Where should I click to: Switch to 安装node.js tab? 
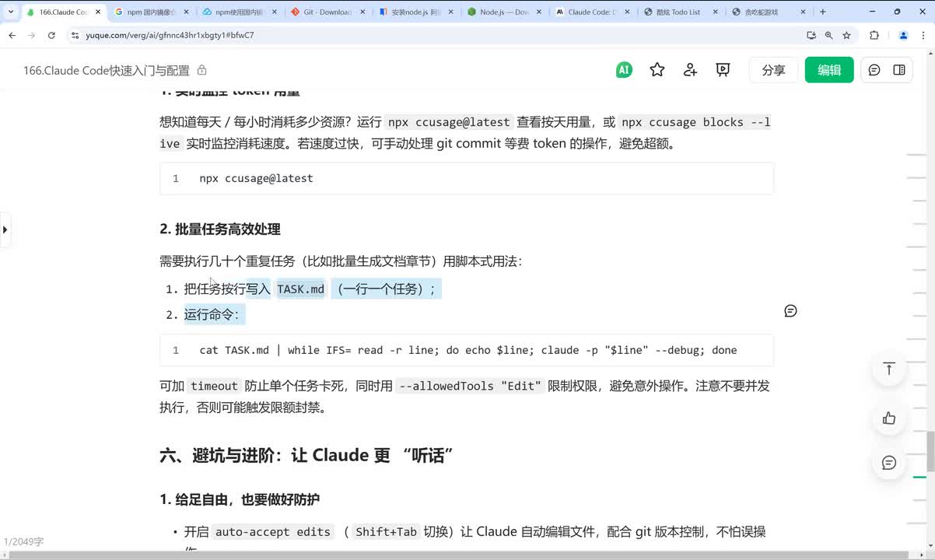[x=415, y=12]
